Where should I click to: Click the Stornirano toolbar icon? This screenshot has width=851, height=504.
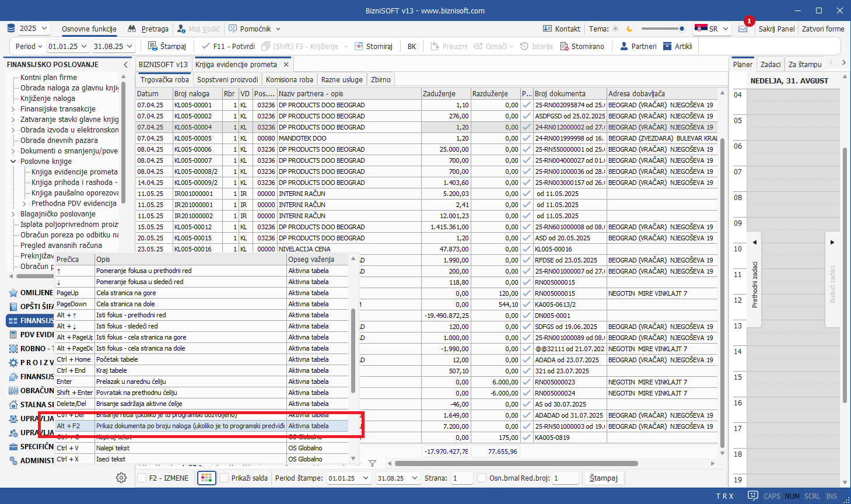click(x=565, y=46)
